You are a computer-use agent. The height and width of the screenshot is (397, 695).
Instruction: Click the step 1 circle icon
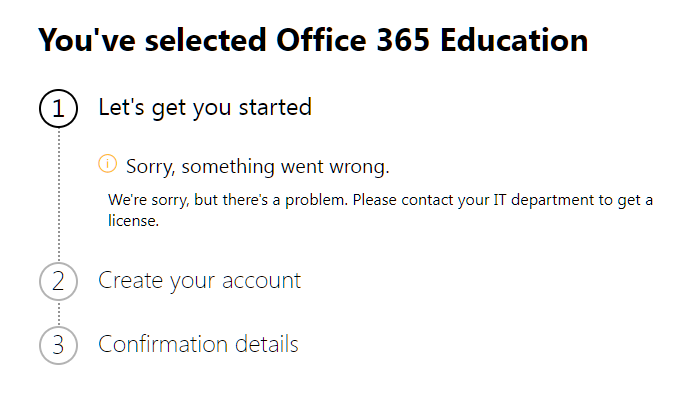(59, 109)
